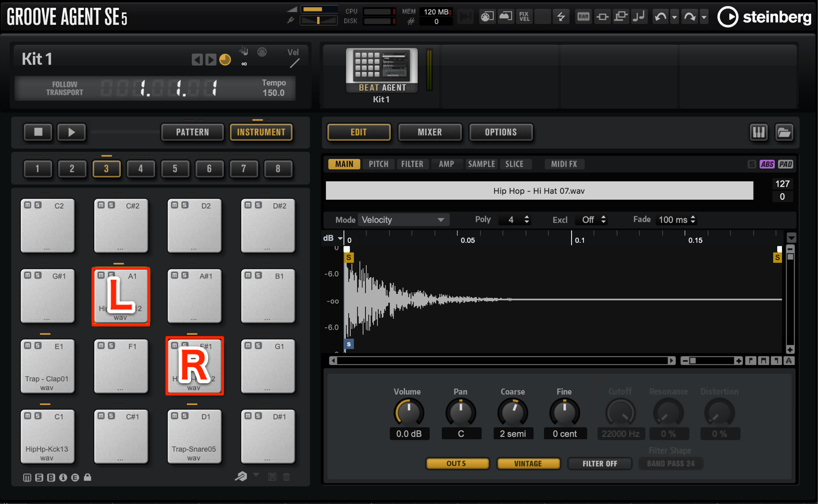Click the RAM save icon

[583, 17]
